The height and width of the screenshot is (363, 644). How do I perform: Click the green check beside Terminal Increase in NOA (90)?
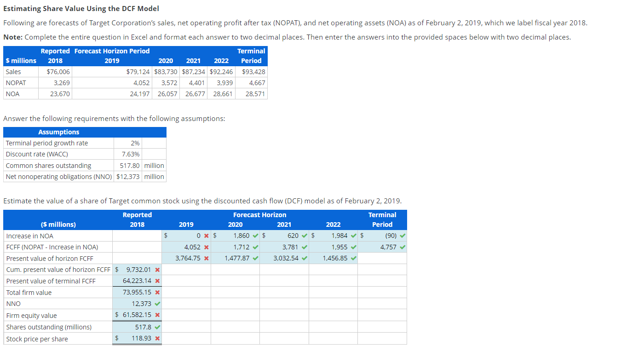click(x=403, y=235)
